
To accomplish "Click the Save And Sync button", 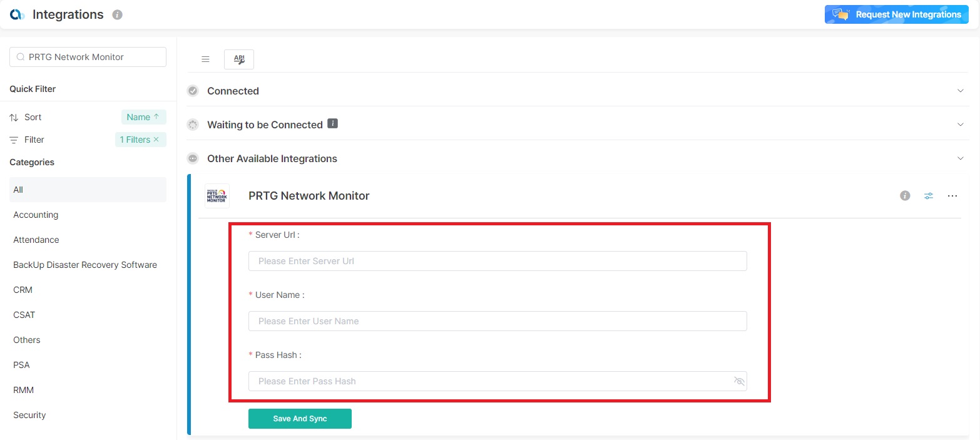I will point(300,419).
